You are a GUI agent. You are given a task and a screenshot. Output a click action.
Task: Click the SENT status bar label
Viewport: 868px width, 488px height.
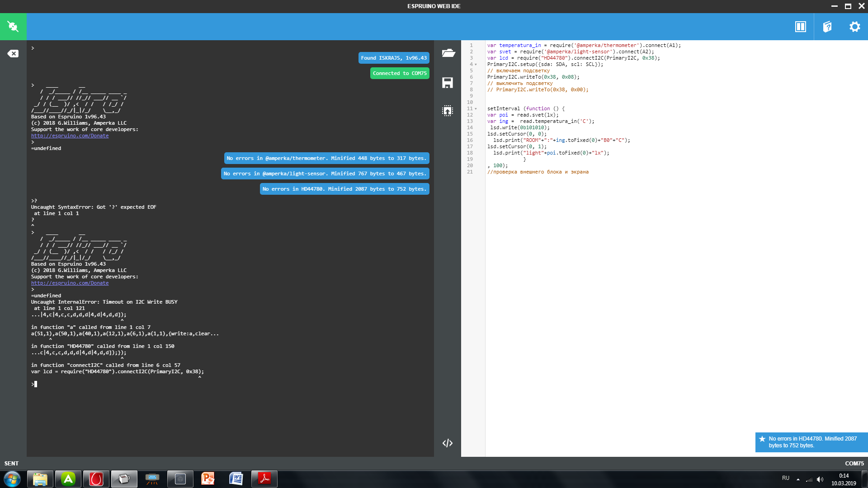11,464
